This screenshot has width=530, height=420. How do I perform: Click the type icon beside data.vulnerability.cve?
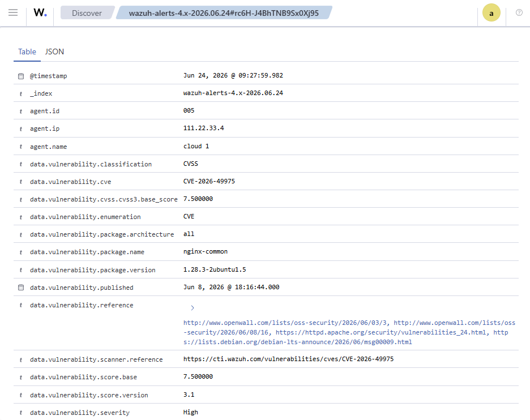(x=21, y=182)
